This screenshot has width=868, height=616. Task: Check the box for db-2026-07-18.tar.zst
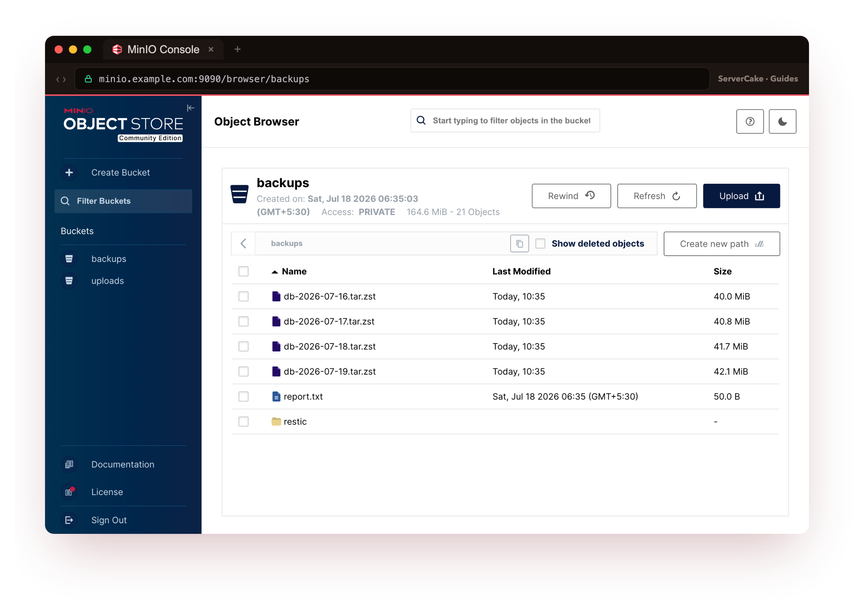coord(244,347)
